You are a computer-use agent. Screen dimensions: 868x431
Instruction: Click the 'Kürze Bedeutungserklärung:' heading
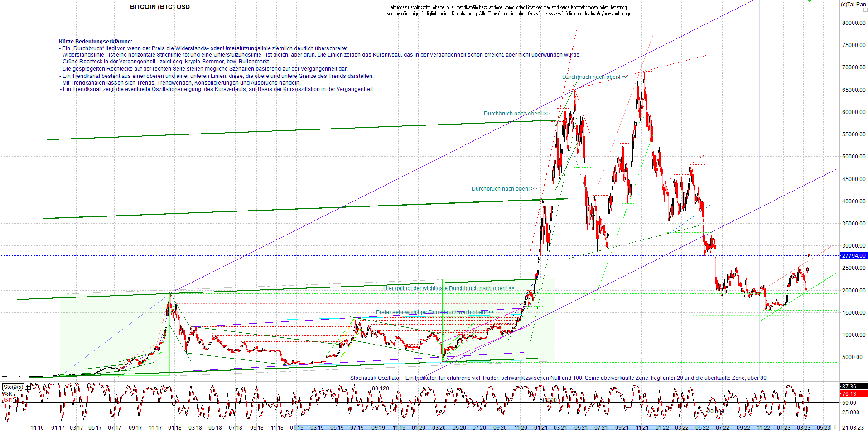point(96,41)
